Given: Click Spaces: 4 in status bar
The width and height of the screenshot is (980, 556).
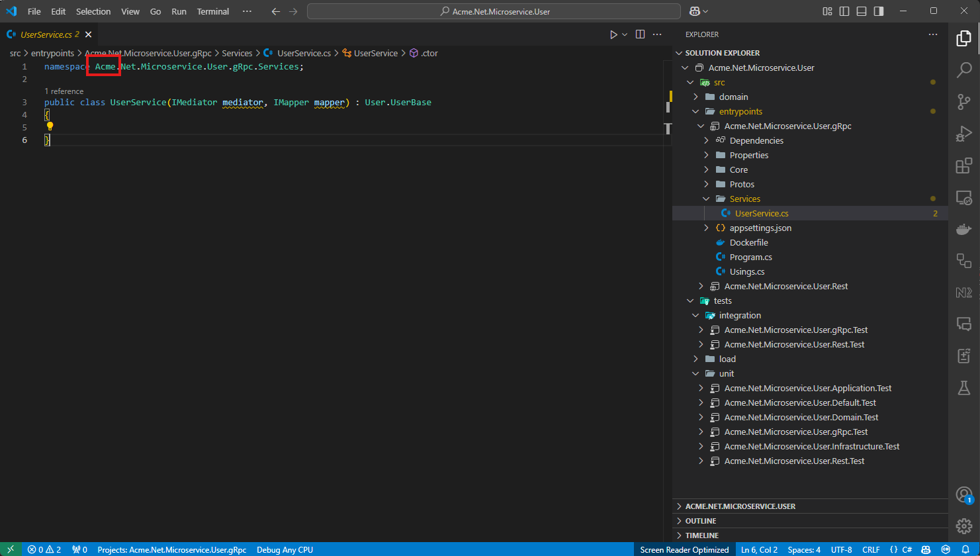Looking at the screenshot, I should 804,549.
